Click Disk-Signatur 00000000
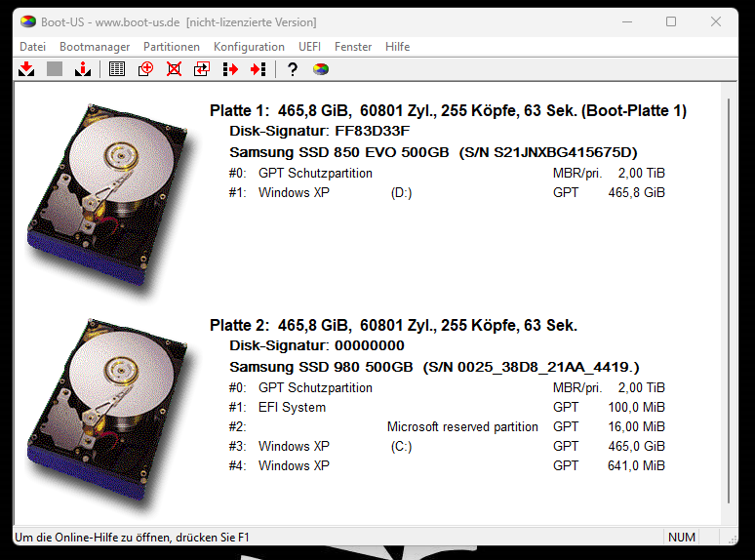 coord(317,345)
